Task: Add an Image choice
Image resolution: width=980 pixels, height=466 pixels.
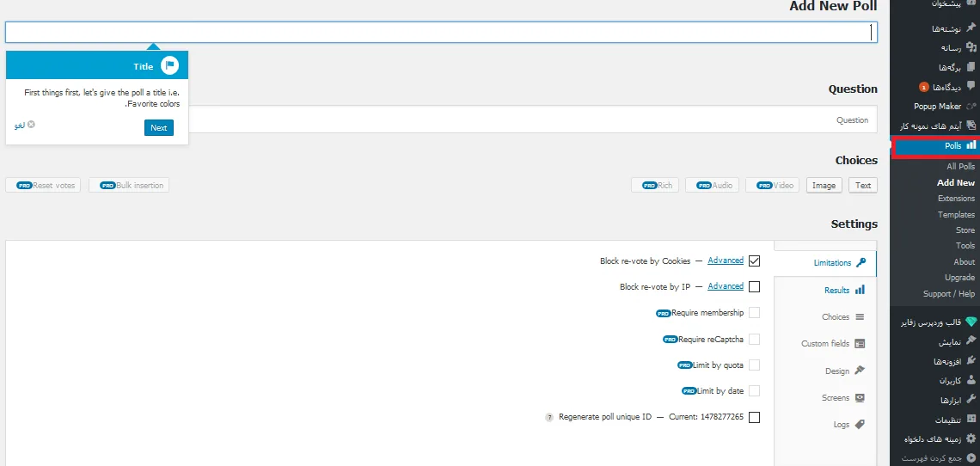Action: [x=824, y=185]
